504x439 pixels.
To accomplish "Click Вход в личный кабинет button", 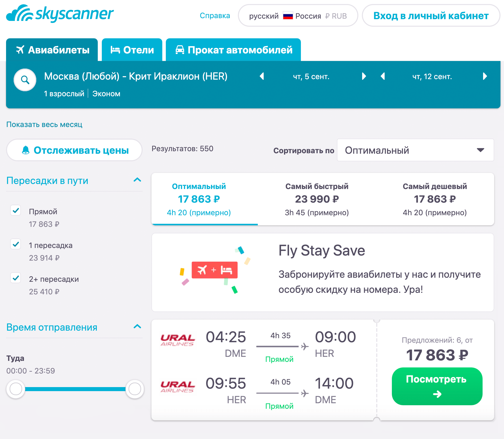I will click(x=431, y=16).
